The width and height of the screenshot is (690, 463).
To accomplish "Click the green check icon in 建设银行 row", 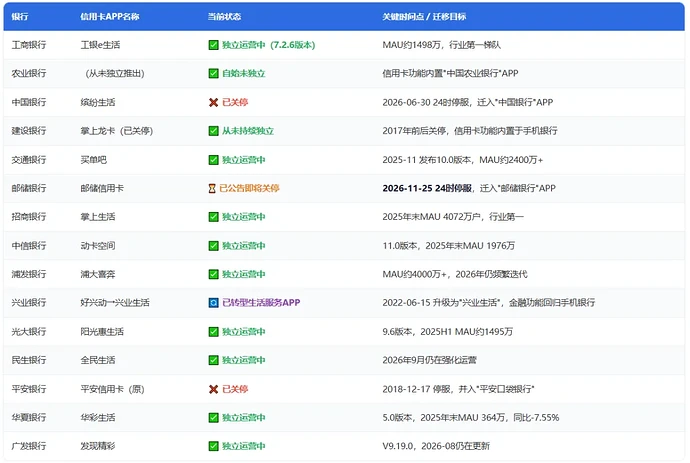I will (213, 131).
